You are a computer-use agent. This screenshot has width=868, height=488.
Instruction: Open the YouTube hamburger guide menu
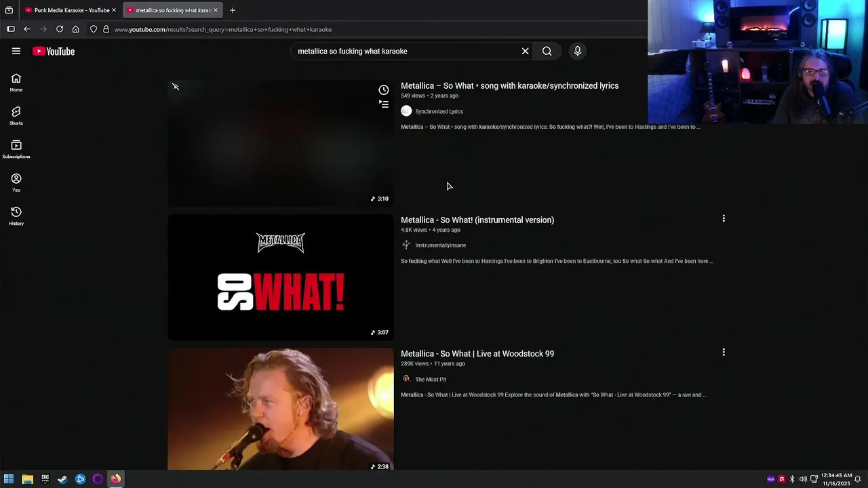[16, 51]
